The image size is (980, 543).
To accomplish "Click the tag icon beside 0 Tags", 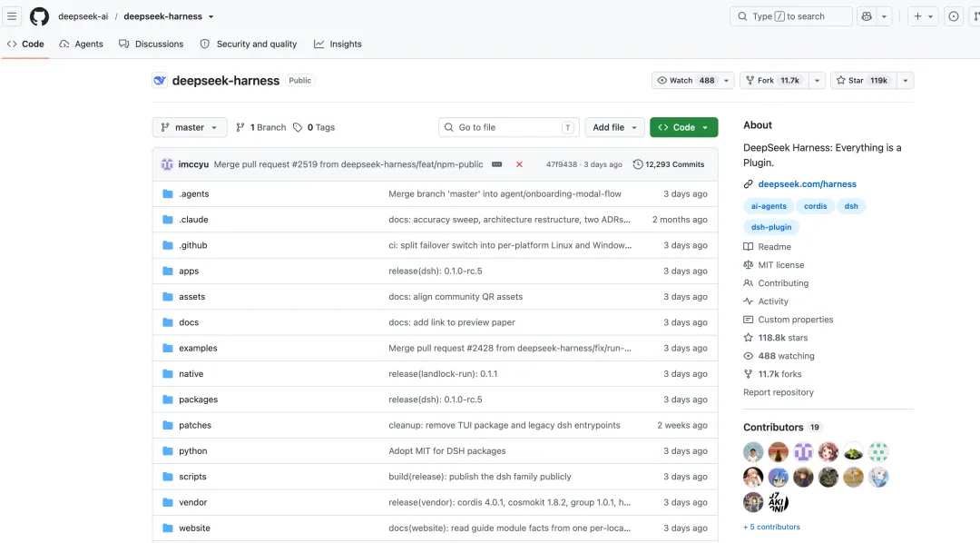I will [298, 127].
